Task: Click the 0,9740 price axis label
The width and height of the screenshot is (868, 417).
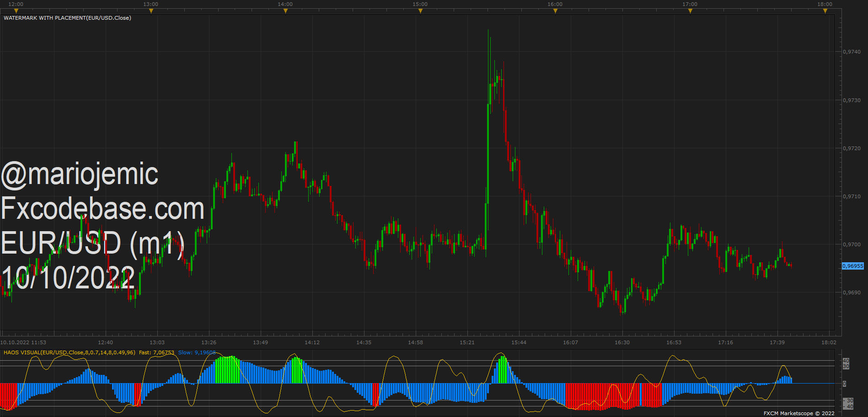Action: 852,52
